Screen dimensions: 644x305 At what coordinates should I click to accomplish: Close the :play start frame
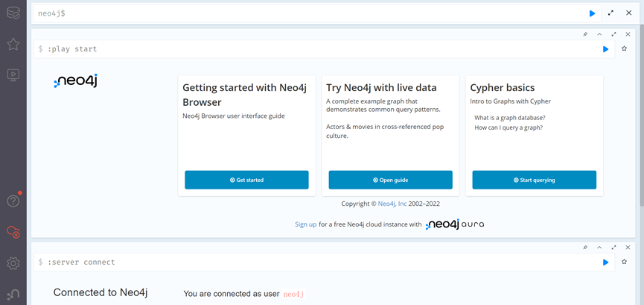pyautogui.click(x=628, y=34)
